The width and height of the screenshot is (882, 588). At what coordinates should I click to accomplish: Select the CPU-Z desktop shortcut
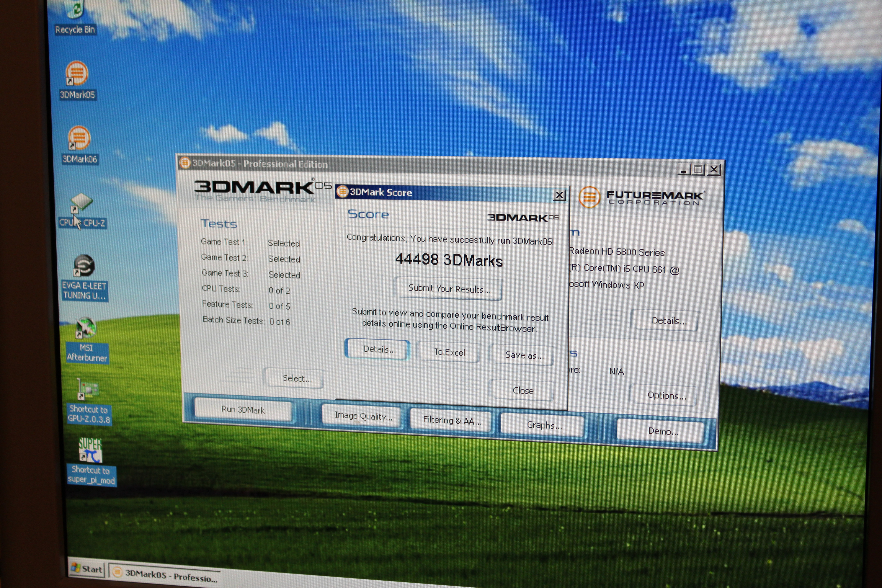[82, 211]
